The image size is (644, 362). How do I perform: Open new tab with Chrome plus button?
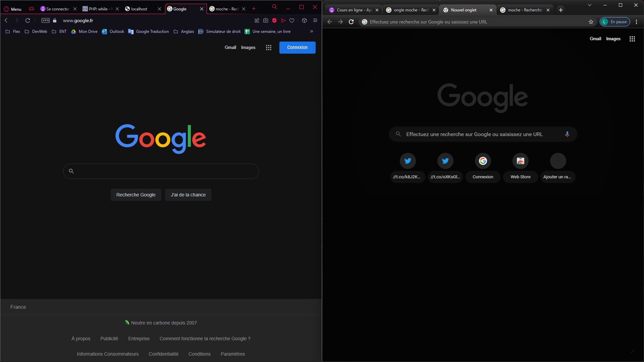(561, 10)
